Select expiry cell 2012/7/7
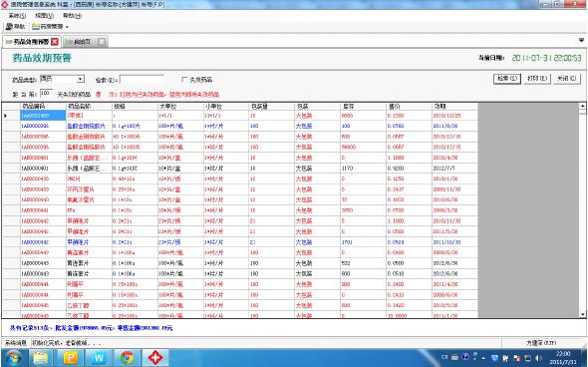This screenshot has height=367, width=588. click(455, 169)
